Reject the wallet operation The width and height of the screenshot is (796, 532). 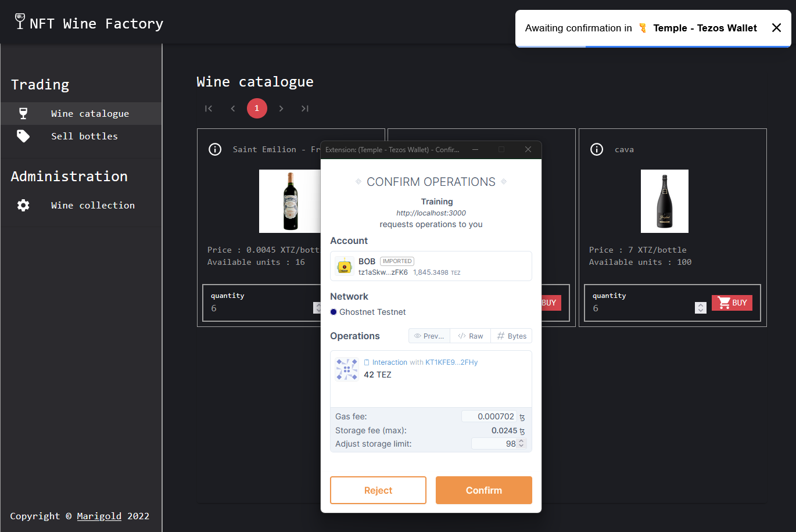click(x=378, y=490)
